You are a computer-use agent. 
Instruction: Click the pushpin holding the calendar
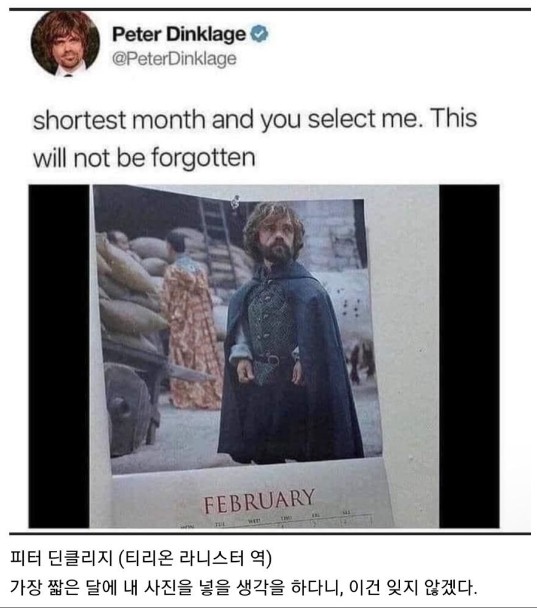(x=235, y=202)
